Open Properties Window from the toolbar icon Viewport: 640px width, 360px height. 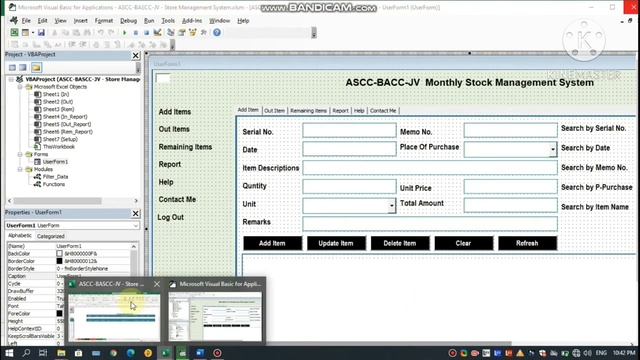[182, 32]
